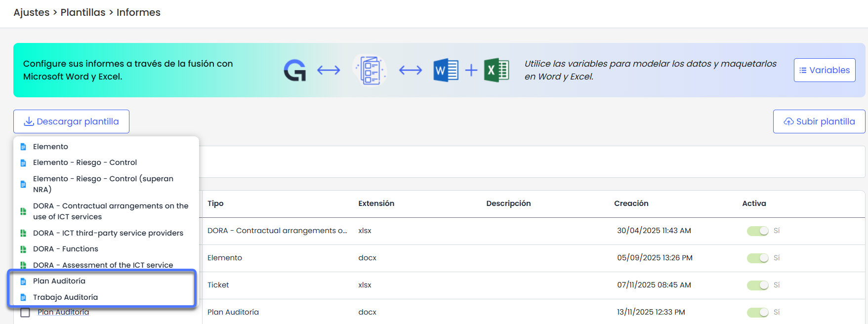Click spreadsheet icon beside DORA - ICT third-party
The width and height of the screenshot is (868, 324).
click(23, 233)
